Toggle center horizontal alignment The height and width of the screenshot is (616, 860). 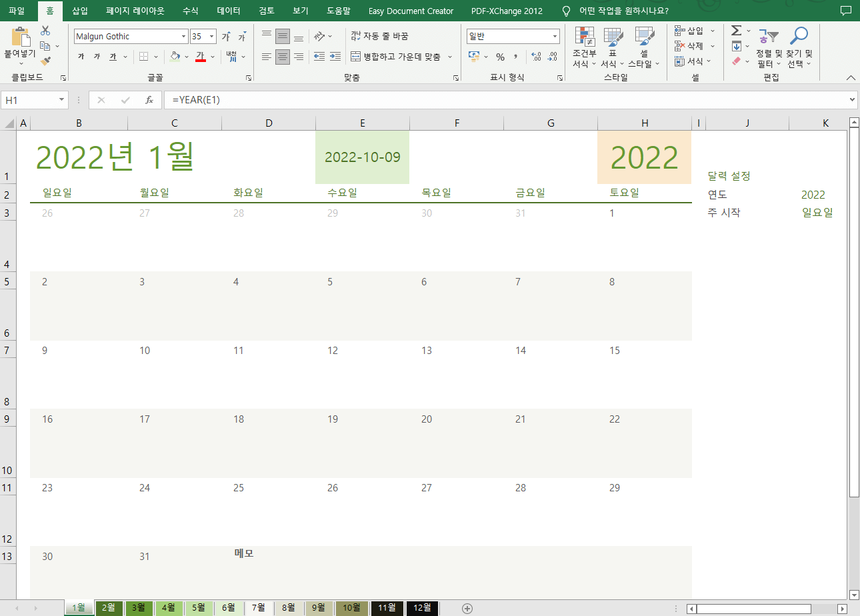tap(283, 57)
